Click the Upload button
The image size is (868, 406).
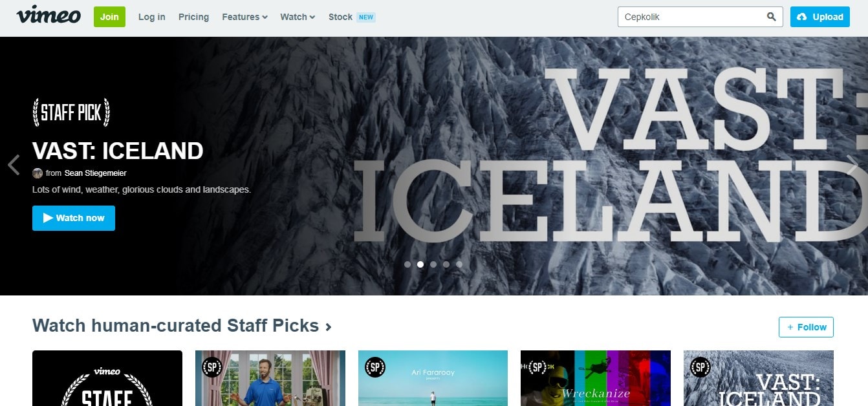[820, 17]
